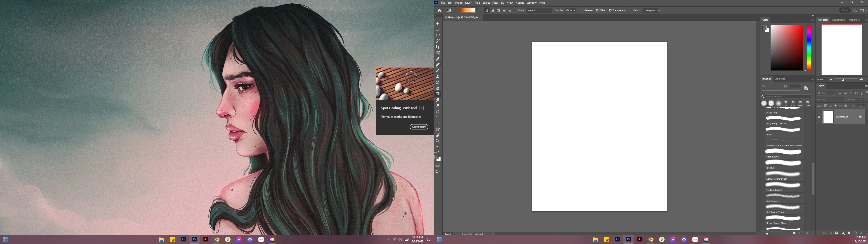868x244 pixels.
Task: Select the Move tool
Action: click(438, 23)
